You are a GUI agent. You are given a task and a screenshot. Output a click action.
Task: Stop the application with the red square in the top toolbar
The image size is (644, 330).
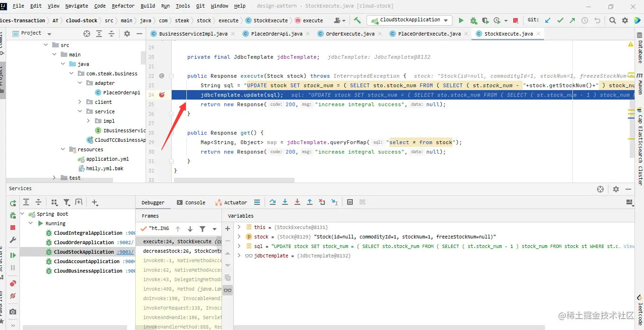(x=516, y=20)
